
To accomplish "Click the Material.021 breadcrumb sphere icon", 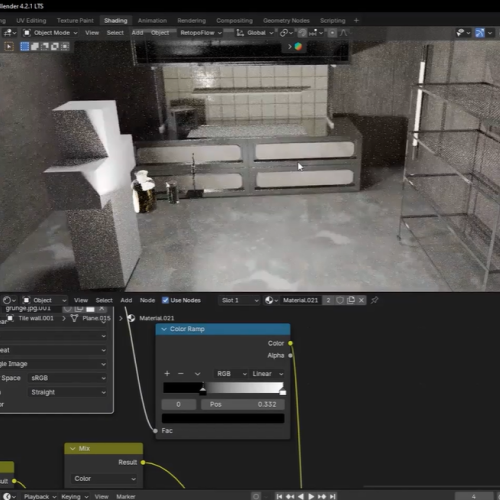I will 131,318.
